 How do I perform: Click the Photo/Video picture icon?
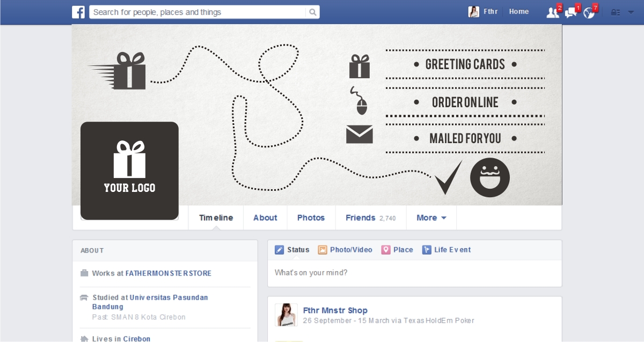323,250
